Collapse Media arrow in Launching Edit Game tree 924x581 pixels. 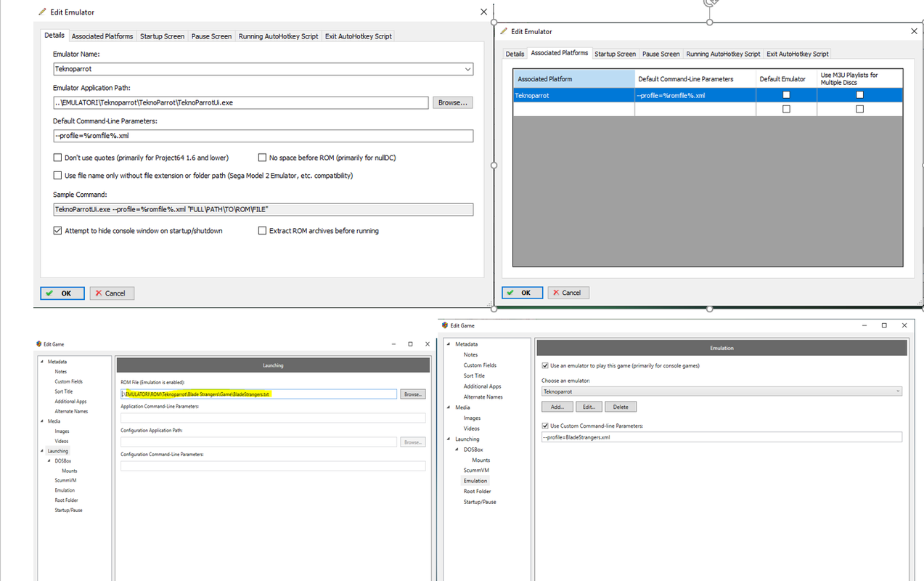pos(41,421)
